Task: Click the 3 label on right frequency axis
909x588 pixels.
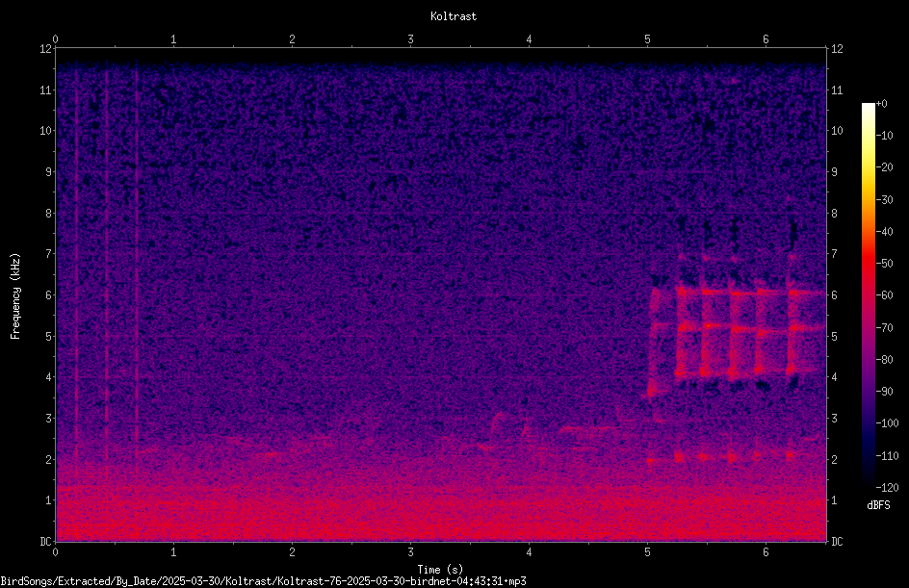Action: (x=834, y=419)
